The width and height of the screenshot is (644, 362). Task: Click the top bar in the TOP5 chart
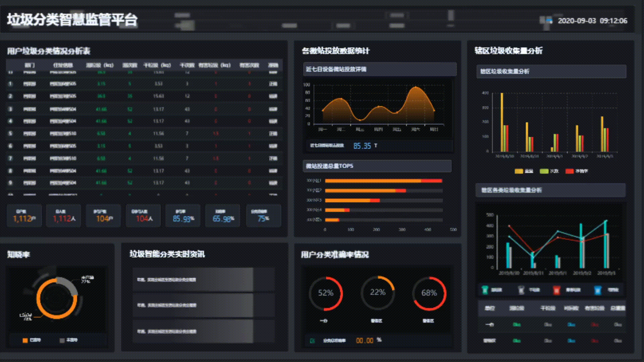coord(383,181)
